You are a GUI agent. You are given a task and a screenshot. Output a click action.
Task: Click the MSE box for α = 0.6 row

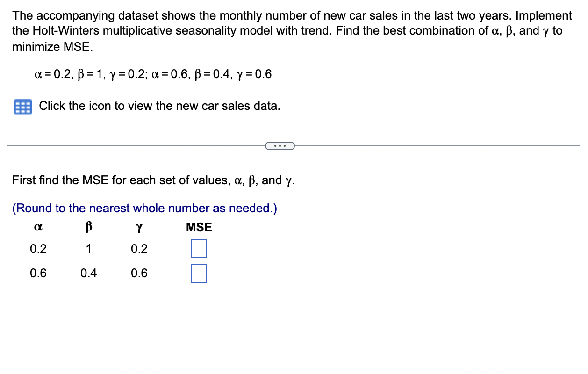pyautogui.click(x=198, y=273)
